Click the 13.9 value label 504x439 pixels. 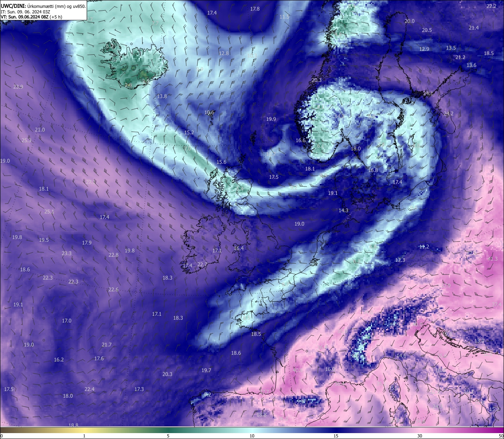click(x=479, y=341)
